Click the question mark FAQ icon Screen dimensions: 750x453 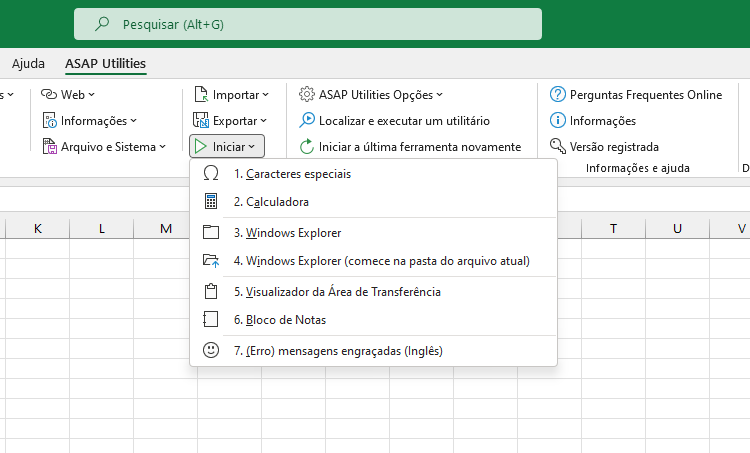[557, 94]
